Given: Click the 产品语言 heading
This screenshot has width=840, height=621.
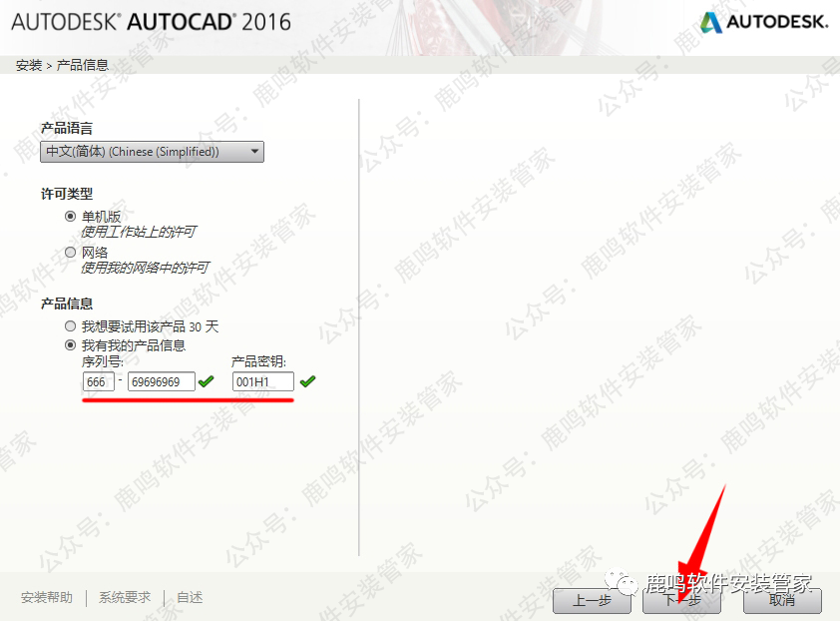Looking at the screenshot, I should coord(67,128).
